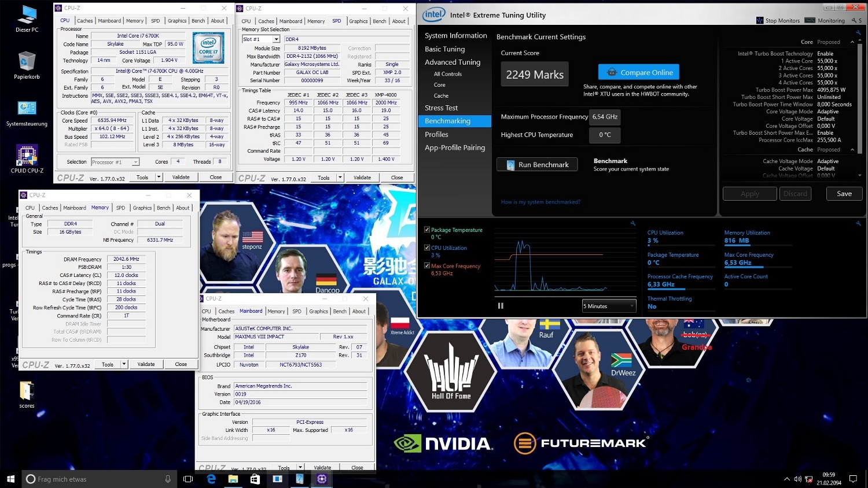Click Run Benchmark button
Image resolution: width=868 pixels, height=488 pixels.
(537, 165)
